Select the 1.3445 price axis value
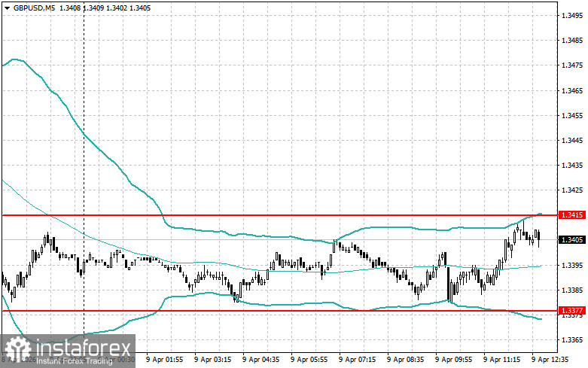The image size is (588, 368). tap(572, 140)
